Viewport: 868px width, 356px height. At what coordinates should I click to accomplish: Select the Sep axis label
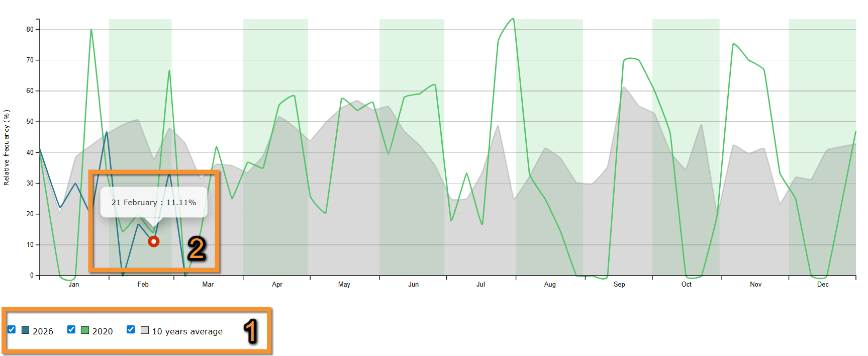click(619, 285)
